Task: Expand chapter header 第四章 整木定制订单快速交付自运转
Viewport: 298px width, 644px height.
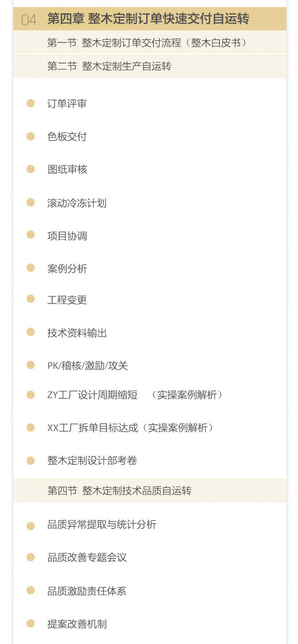Action: pyautogui.click(x=148, y=19)
